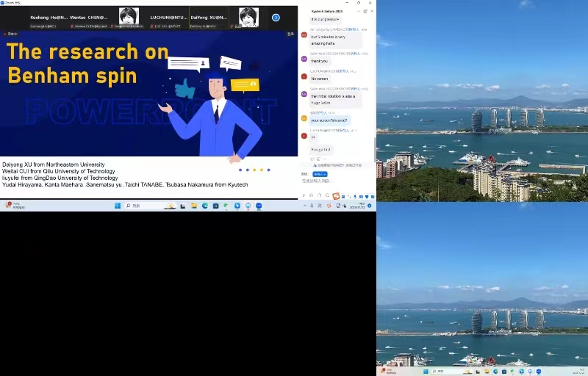The width and height of the screenshot is (588, 376).
Task: Open the clock and date in the system tray
Action: pos(357,206)
